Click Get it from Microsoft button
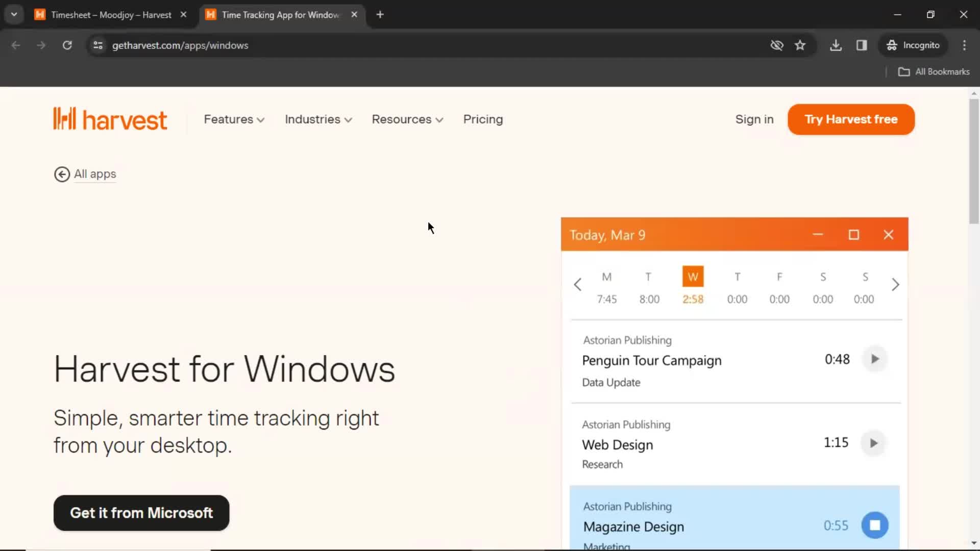This screenshot has height=551, width=980. pyautogui.click(x=141, y=513)
